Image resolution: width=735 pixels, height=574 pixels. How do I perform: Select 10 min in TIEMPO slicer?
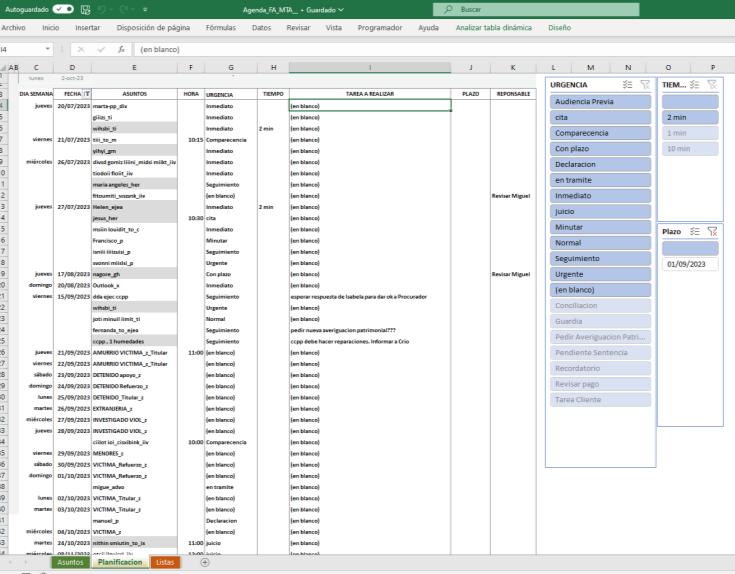(x=690, y=149)
